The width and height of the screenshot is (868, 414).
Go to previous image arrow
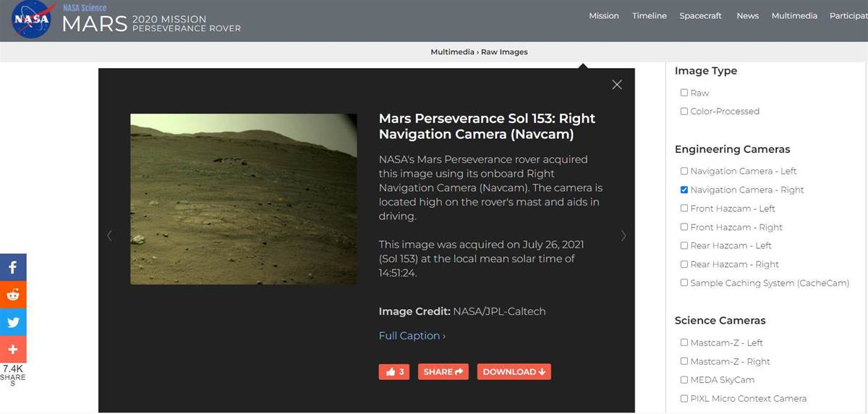tap(109, 235)
